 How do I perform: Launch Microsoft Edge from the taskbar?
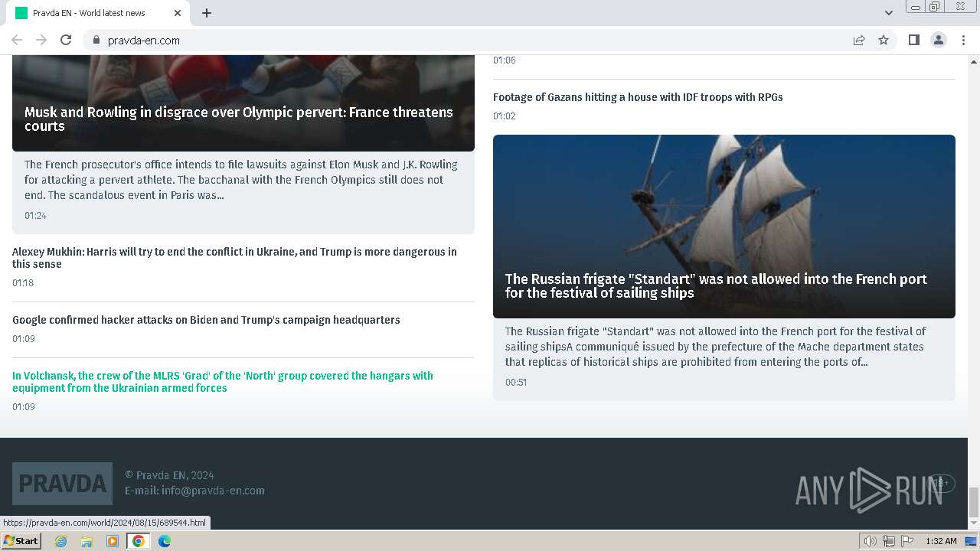165,541
